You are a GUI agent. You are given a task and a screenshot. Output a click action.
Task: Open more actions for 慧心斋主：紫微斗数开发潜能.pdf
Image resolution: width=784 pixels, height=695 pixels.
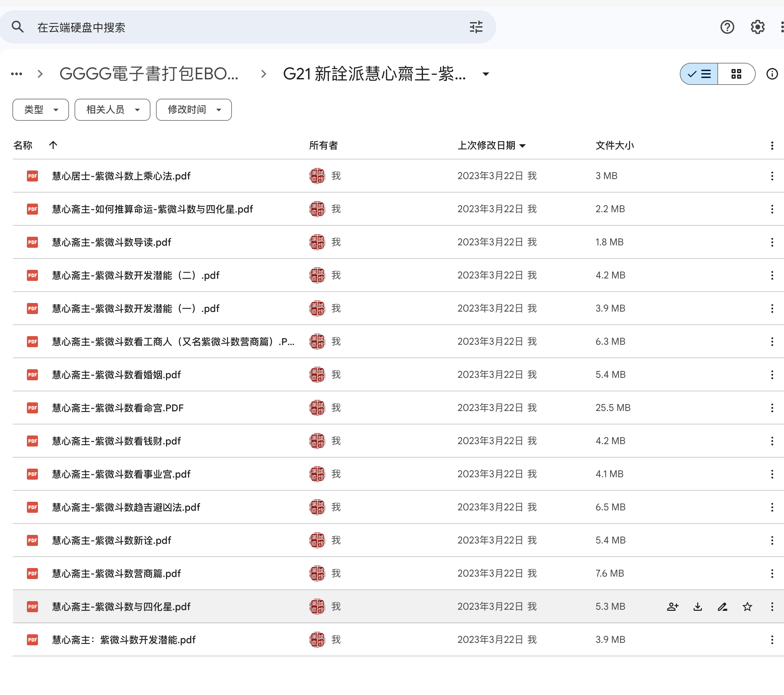[772, 639]
